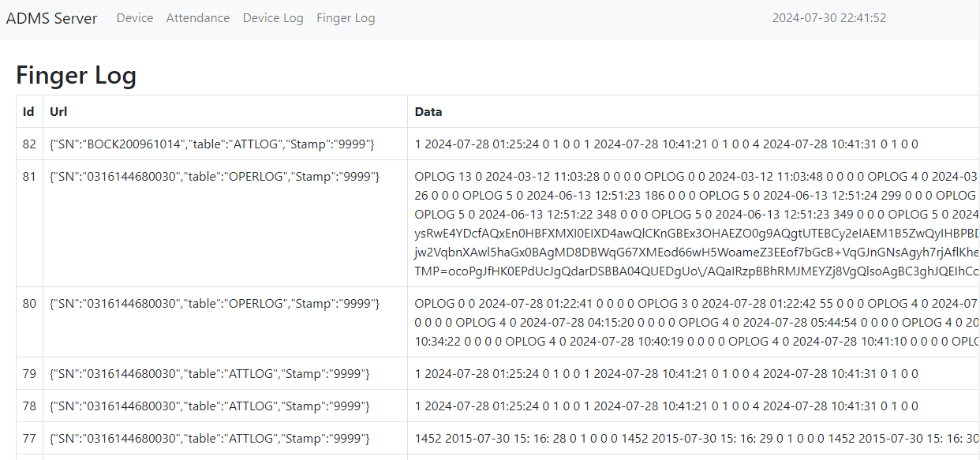The image size is (980, 460).
Task: Click the Id 79 cell
Action: [29, 374]
